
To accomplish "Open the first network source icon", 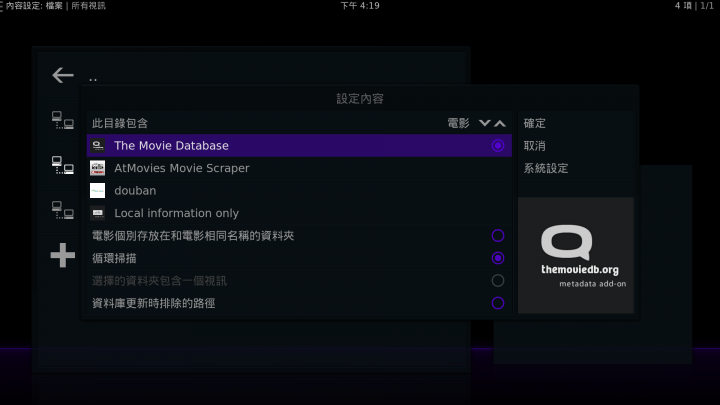I will (63, 120).
